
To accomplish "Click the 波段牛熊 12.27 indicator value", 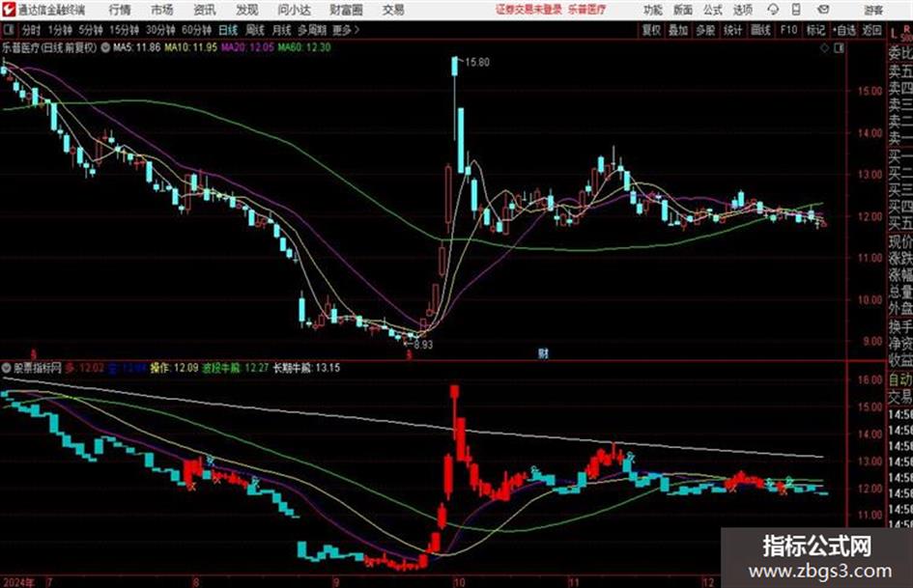I will pyautogui.click(x=235, y=368).
